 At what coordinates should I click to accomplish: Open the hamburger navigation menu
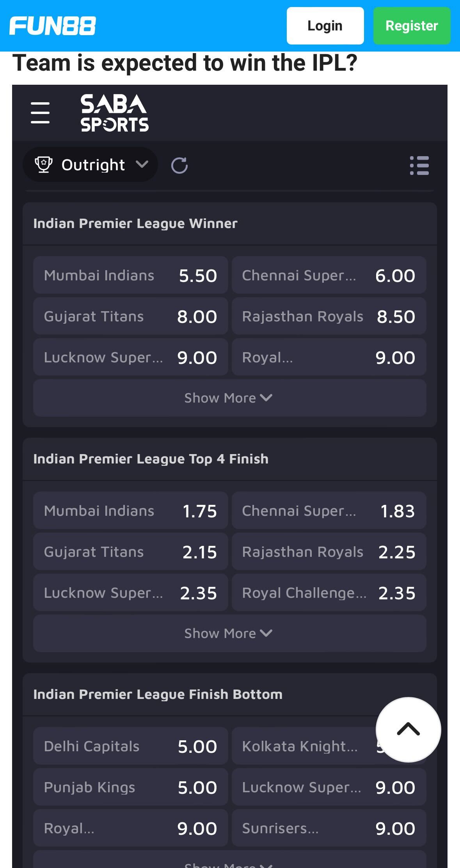(41, 112)
